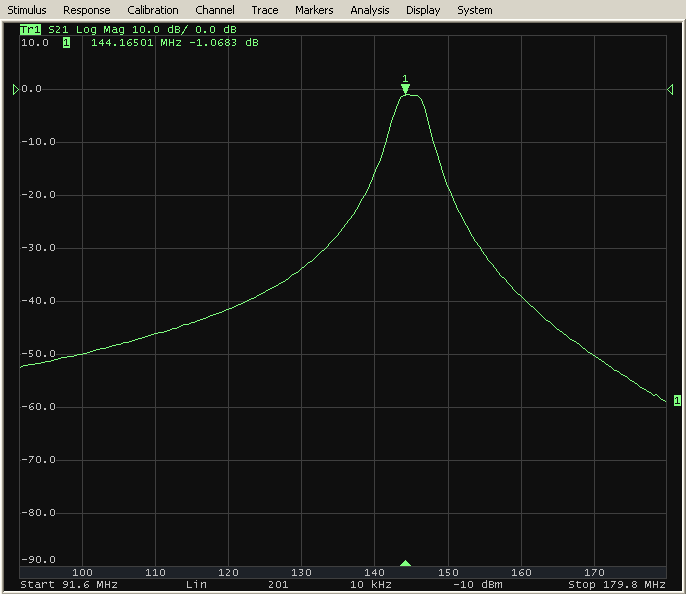Click the marker 1 number box in readout
Screen dimensions: 686x594
pyautogui.click(x=66, y=43)
